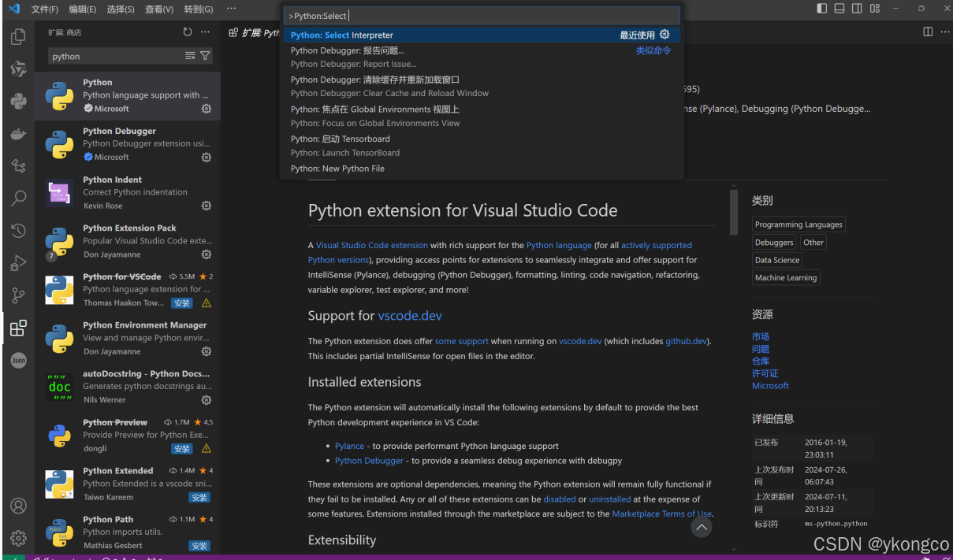Viewport: 953px width, 560px height.
Task: Open the Python view in the activity bar
Action: coord(19,100)
